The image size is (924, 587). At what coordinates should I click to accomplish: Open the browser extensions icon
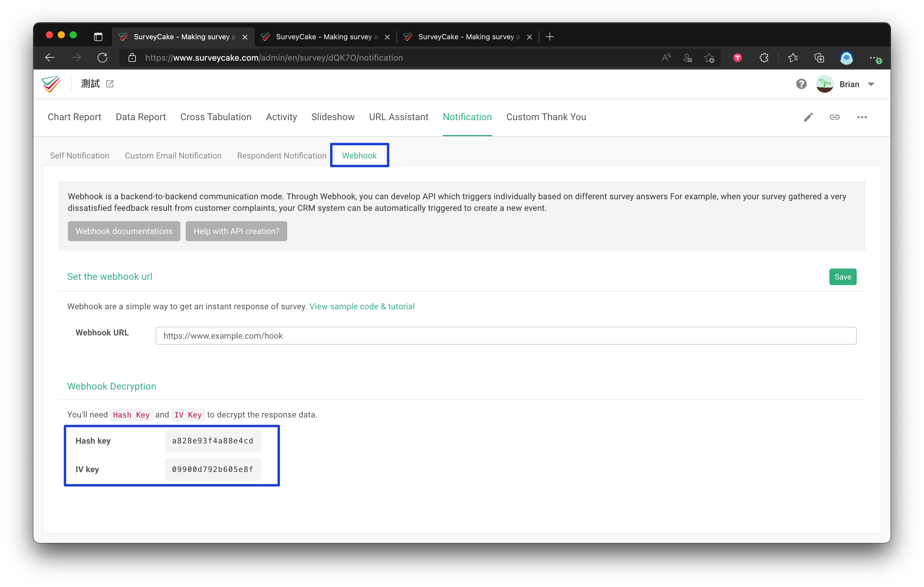coord(763,57)
